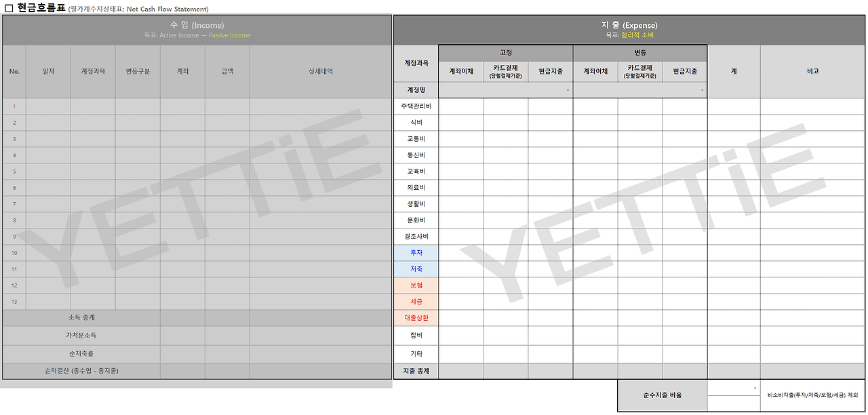The width and height of the screenshot is (868, 415).
Task: Click the 보험 expense category label
Action: 416,285
